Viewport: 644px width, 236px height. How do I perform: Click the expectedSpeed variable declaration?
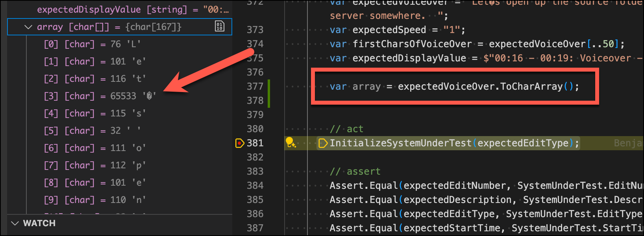coord(389,30)
